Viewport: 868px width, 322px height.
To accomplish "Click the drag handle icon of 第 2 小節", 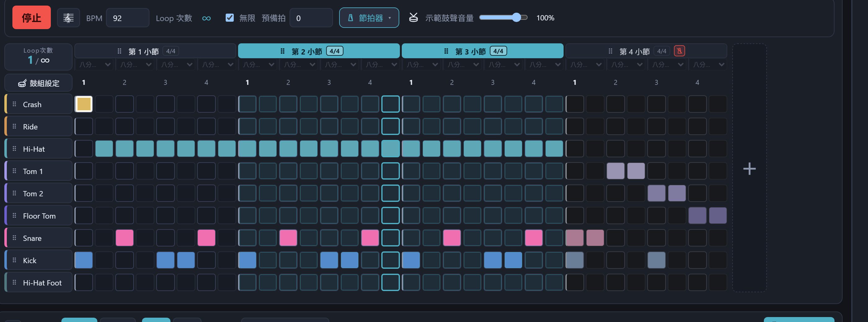I will [x=283, y=51].
